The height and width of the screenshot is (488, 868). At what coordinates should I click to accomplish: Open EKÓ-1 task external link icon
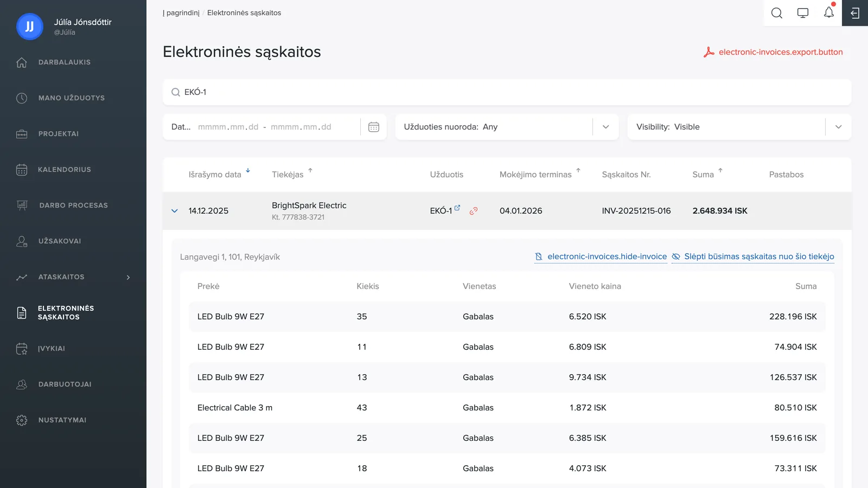pyautogui.click(x=457, y=208)
